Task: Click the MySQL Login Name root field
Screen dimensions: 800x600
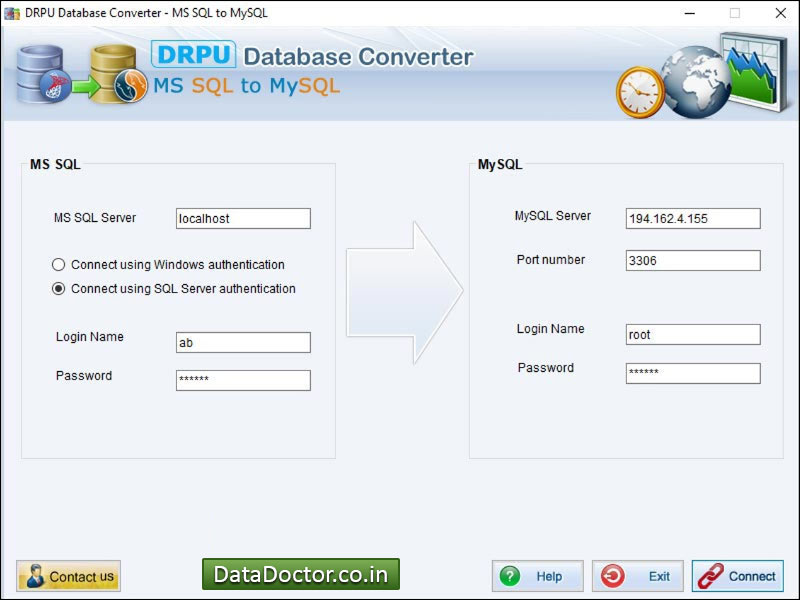Action: (x=693, y=334)
